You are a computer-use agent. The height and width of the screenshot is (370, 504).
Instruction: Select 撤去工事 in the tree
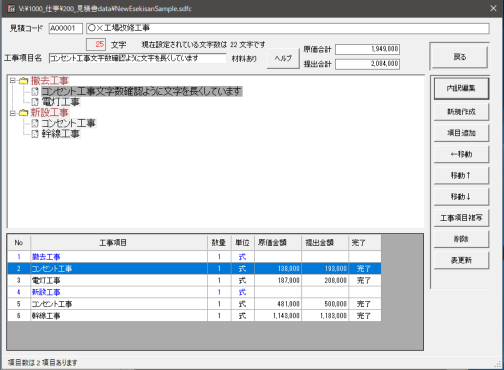pos(49,81)
